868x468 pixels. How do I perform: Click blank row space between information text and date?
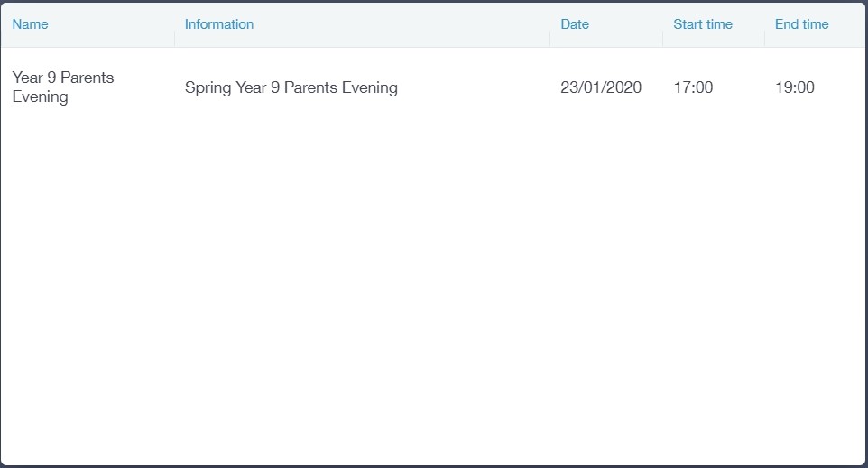coord(478,87)
